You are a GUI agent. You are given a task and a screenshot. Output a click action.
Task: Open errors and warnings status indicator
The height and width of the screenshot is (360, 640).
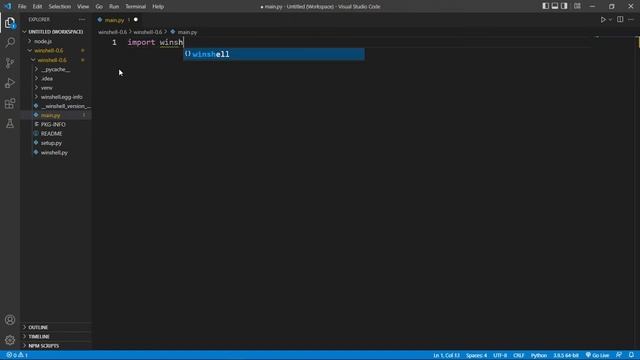click(x=17, y=355)
